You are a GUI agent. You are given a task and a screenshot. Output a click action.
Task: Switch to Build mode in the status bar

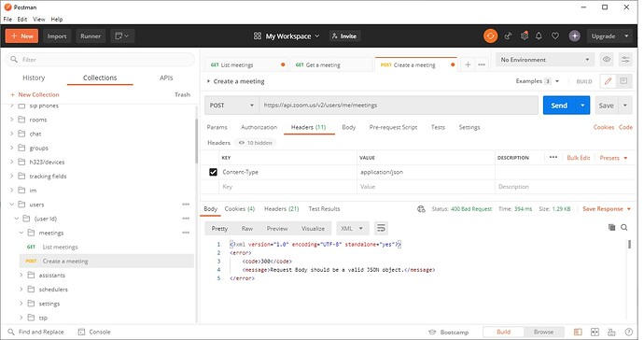[x=504, y=332]
